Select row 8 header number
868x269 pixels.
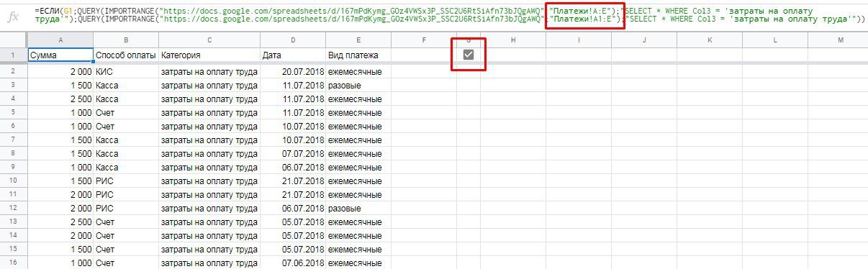tap(14, 153)
